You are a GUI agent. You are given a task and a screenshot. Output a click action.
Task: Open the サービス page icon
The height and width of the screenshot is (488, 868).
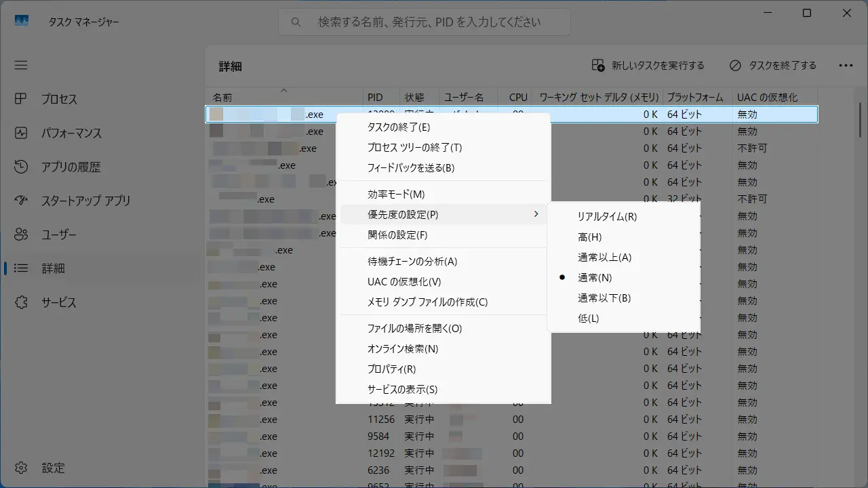click(x=21, y=302)
